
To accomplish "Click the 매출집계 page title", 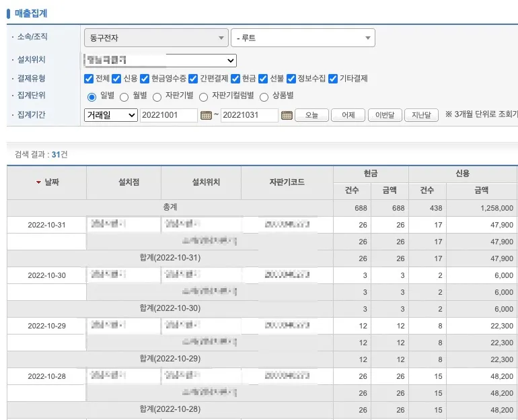I will click(31, 13).
